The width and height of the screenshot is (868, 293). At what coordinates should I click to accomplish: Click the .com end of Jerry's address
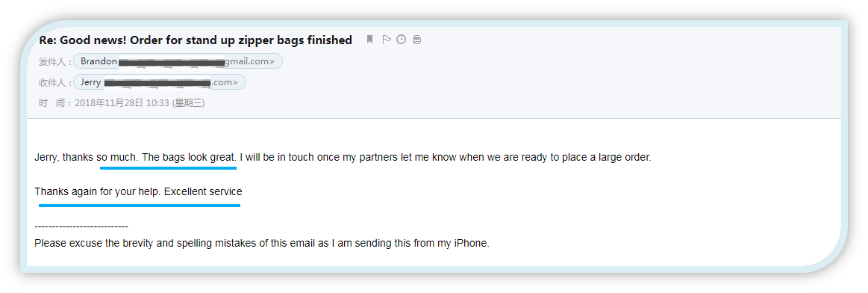(x=225, y=82)
